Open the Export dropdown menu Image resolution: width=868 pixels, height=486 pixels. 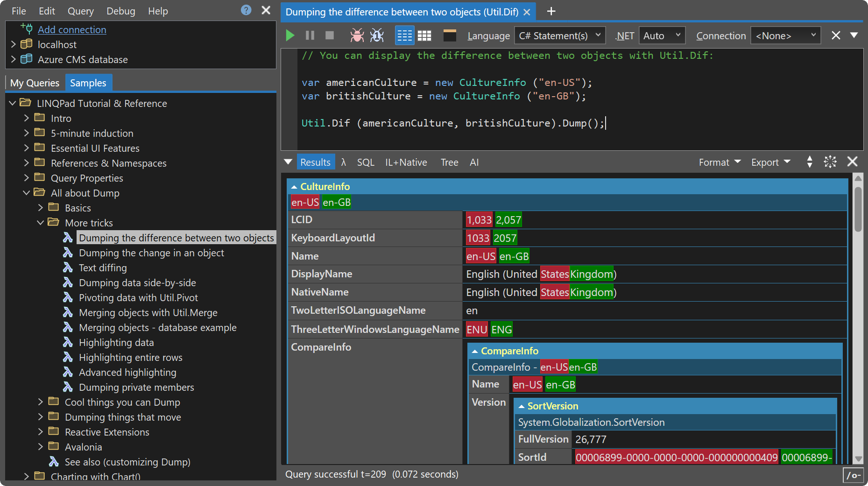click(x=770, y=162)
